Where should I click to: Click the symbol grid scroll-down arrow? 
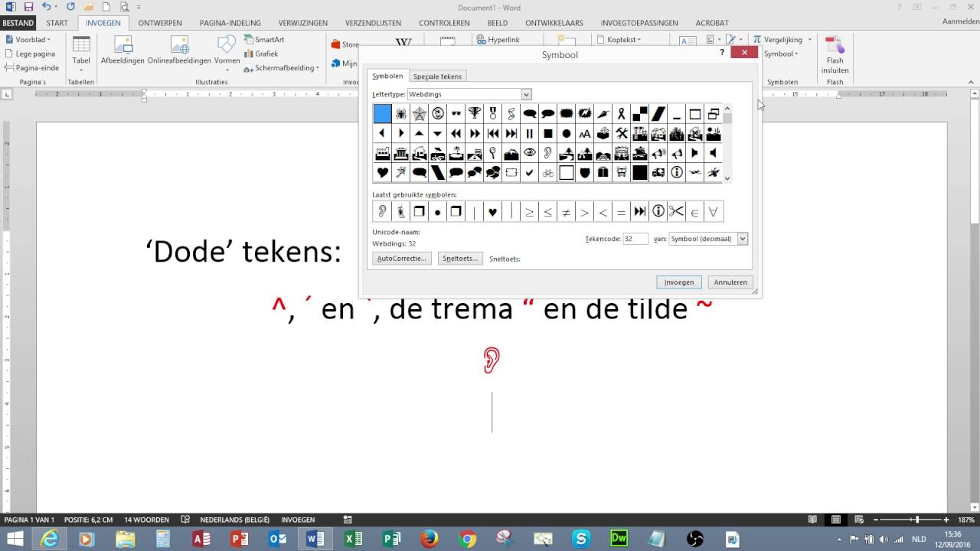pos(727,178)
